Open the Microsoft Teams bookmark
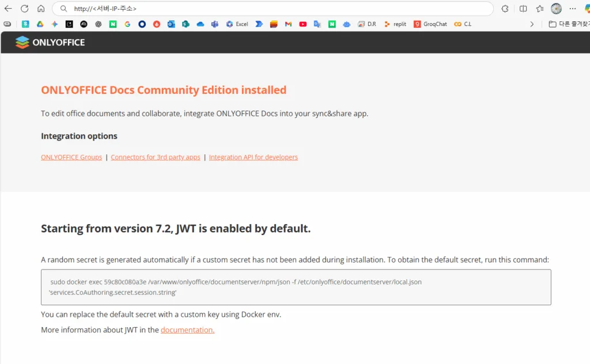This screenshot has height=364, width=590. point(215,24)
